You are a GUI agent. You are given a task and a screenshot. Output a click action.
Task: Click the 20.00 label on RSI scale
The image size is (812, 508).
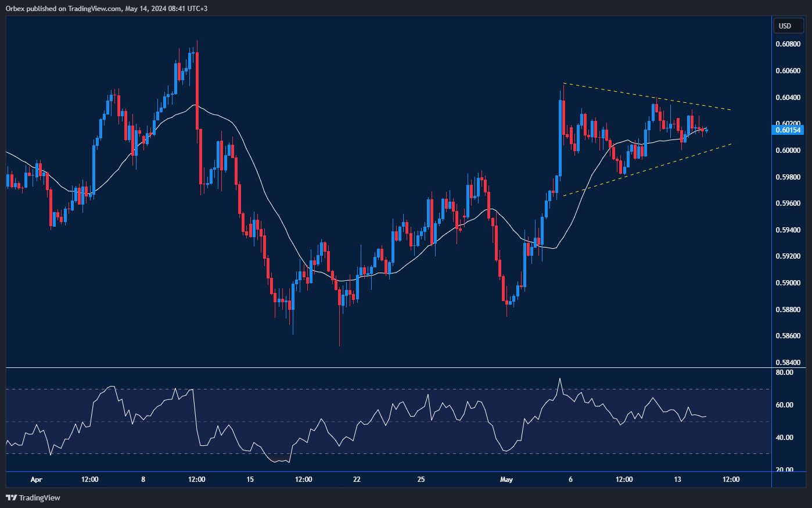point(784,470)
